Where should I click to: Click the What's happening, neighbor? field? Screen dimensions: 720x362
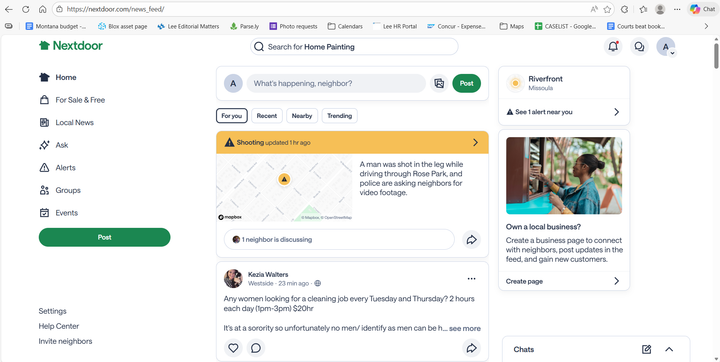[336, 84]
